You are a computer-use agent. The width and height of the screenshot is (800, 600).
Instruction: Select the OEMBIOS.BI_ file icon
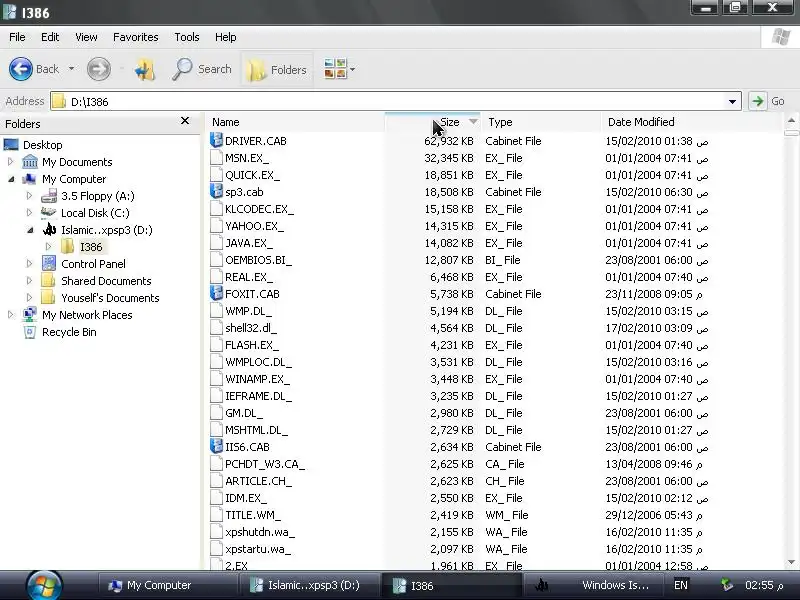(217, 260)
